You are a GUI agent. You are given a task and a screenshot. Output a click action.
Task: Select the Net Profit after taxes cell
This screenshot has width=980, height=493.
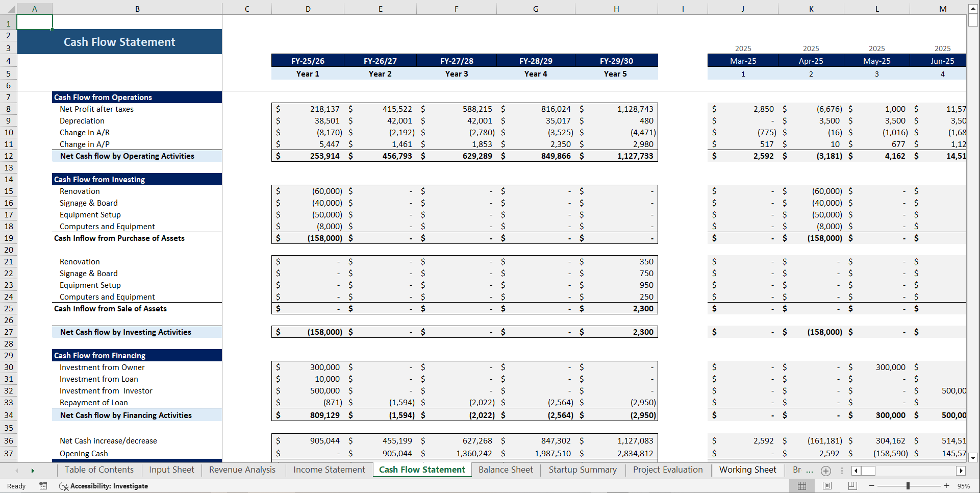point(96,109)
